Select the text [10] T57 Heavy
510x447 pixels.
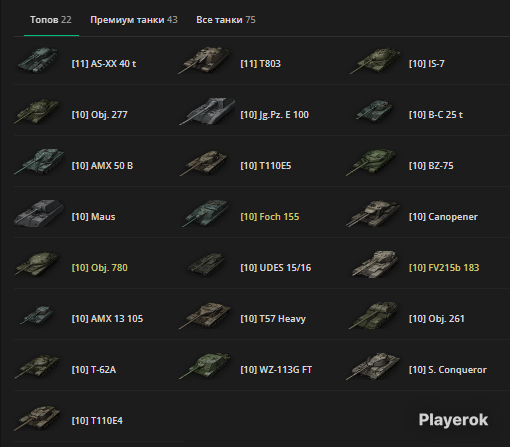tap(273, 319)
